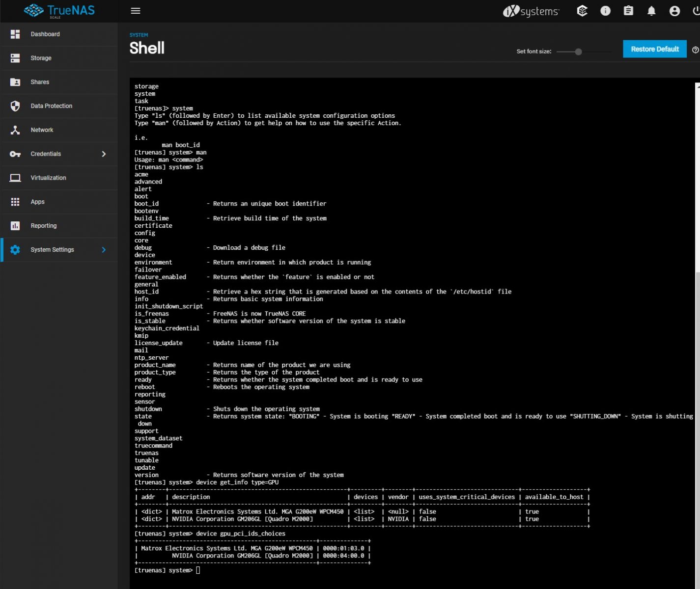Click the 'init_shutdown_script' entry

coord(168,306)
